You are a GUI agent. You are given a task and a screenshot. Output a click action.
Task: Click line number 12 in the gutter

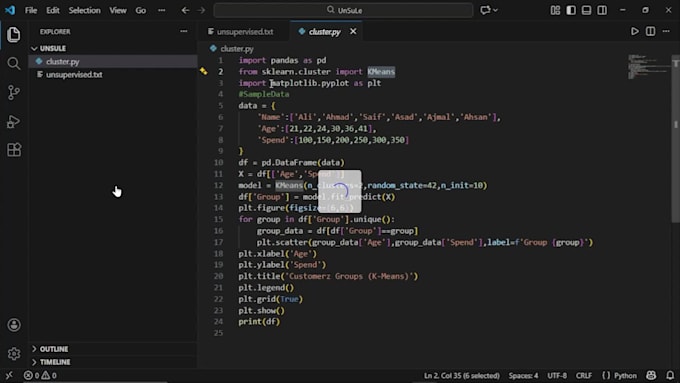click(218, 186)
